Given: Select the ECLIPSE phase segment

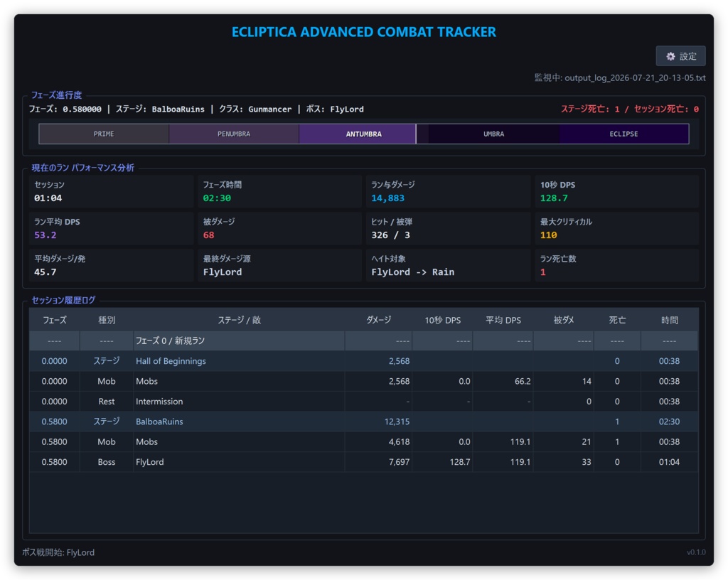Looking at the screenshot, I should 623,134.
